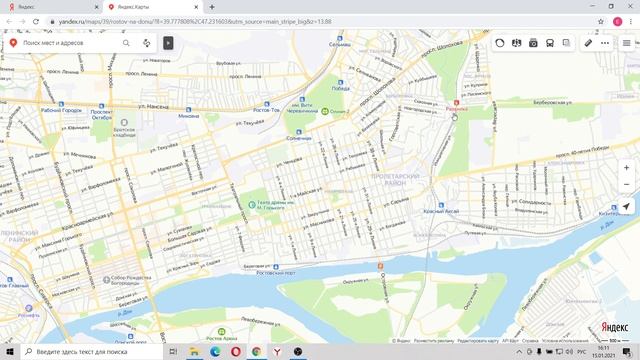The image size is (640, 360).
Task: Open the Windows Start menu
Action: pos(10,351)
